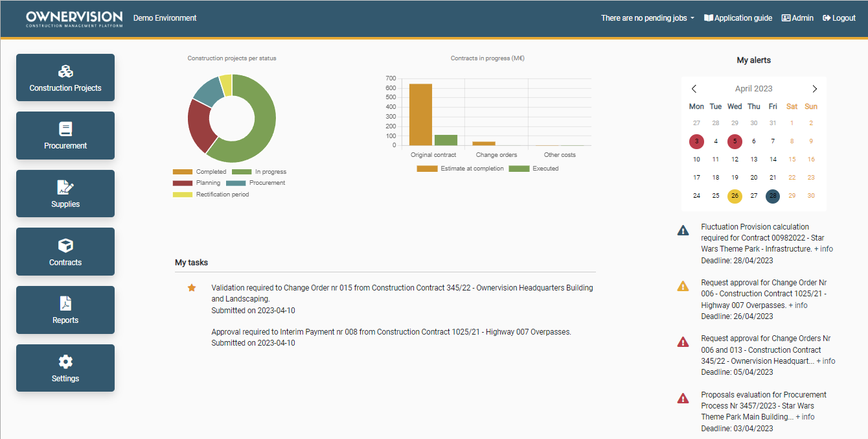Go to previous month in calendar
The width and height of the screenshot is (868, 439).
pyautogui.click(x=694, y=89)
